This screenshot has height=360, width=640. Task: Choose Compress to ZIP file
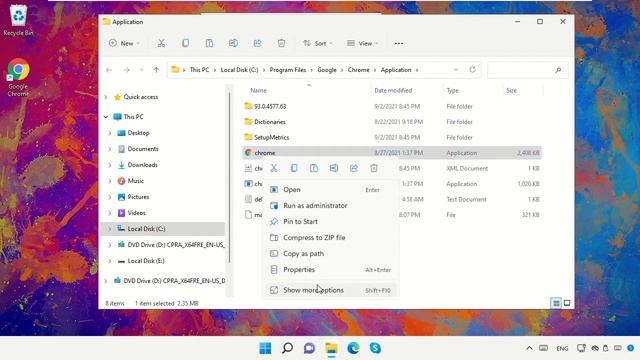(x=331, y=237)
